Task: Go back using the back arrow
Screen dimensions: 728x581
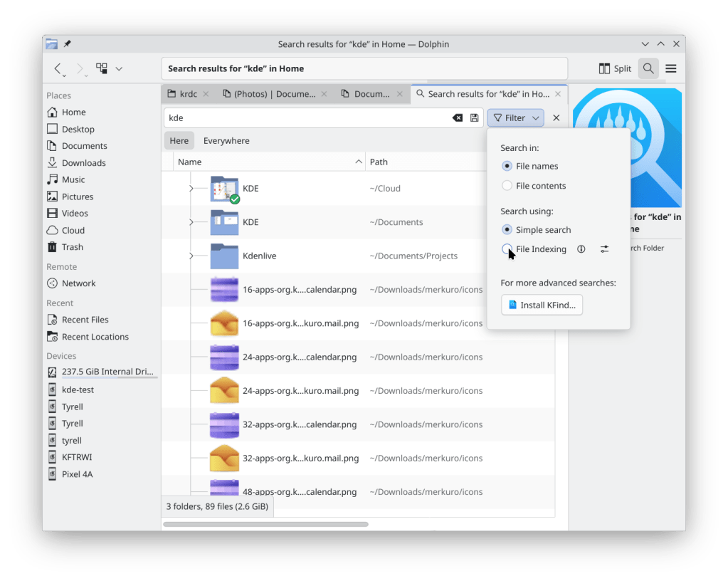Action: coord(58,68)
